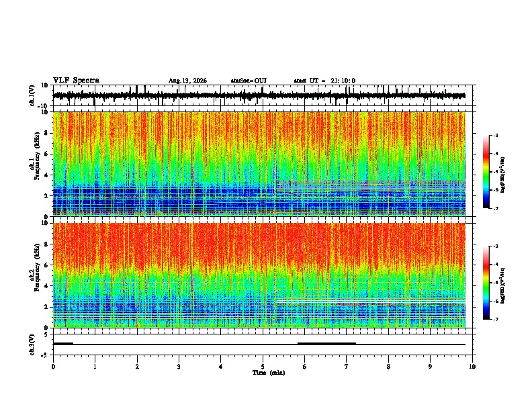
Task: Click time axis tick label "9"
Action: (430, 367)
